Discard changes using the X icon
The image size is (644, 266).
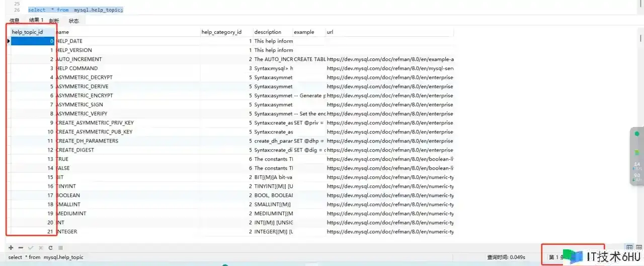pos(41,248)
